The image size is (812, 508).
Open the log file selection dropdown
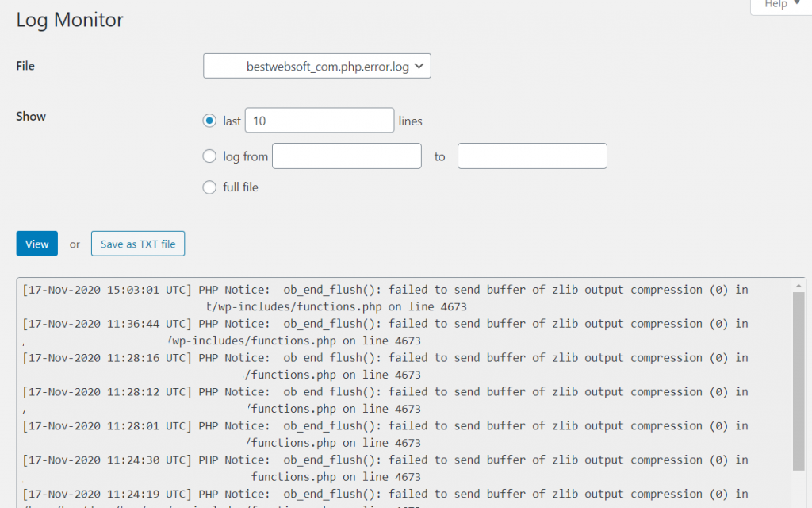[316, 66]
